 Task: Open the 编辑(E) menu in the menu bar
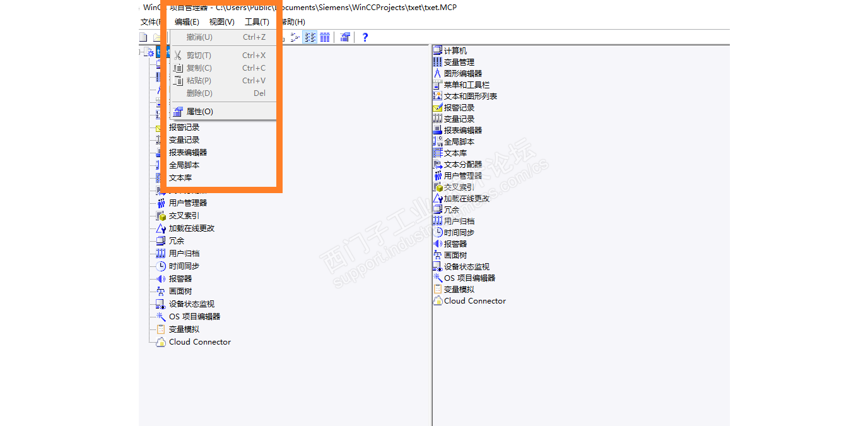pyautogui.click(x=187, y=22)
